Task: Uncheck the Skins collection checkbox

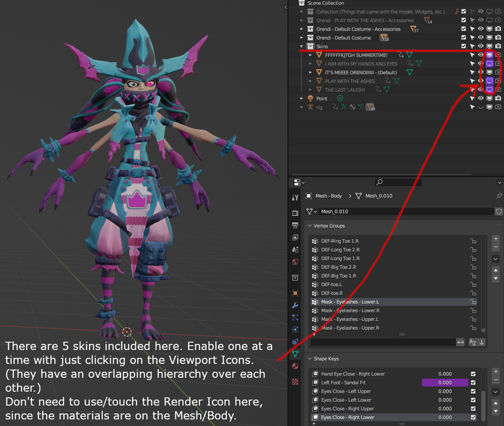Action: [463, 46]
